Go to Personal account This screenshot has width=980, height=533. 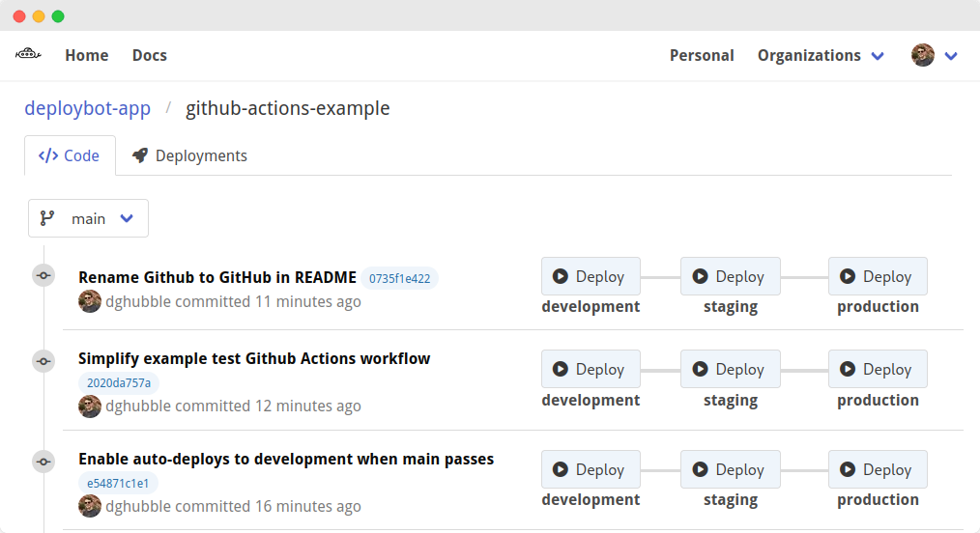pyautogui.click(x=702, y=56)
